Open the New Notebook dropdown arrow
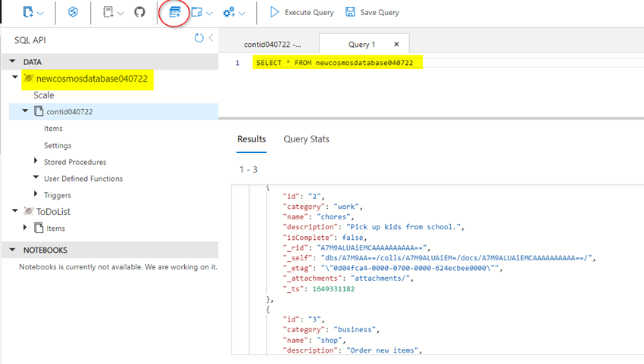 coord(120,14)
